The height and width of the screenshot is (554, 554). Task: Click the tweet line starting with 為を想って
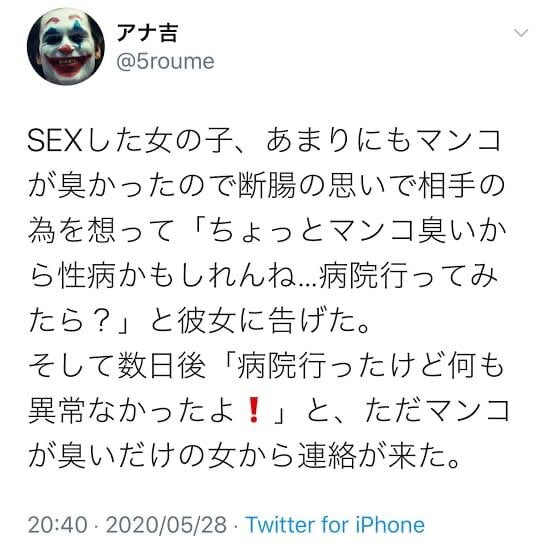267,230
